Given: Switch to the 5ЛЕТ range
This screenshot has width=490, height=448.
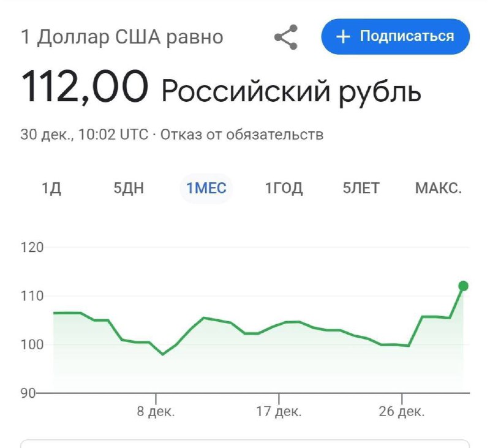Looking at the screenshot, I should click(361, 188).
